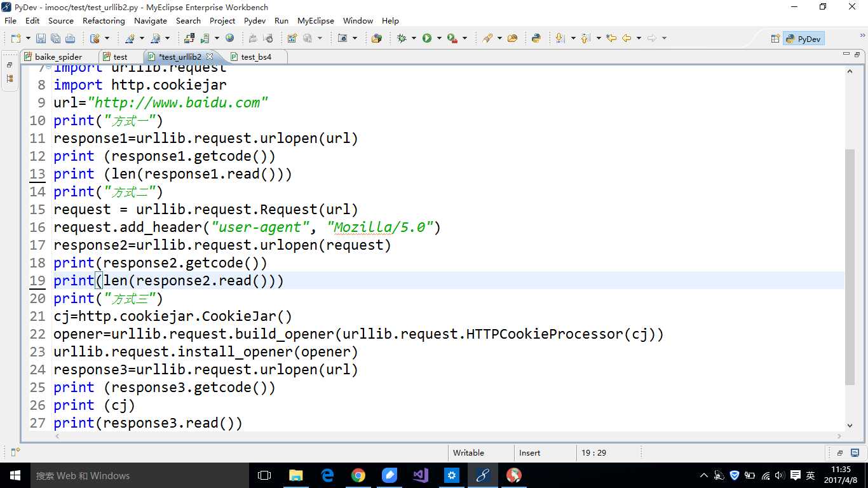
Task: Open the MyEclipse menu
Action: 315,21
